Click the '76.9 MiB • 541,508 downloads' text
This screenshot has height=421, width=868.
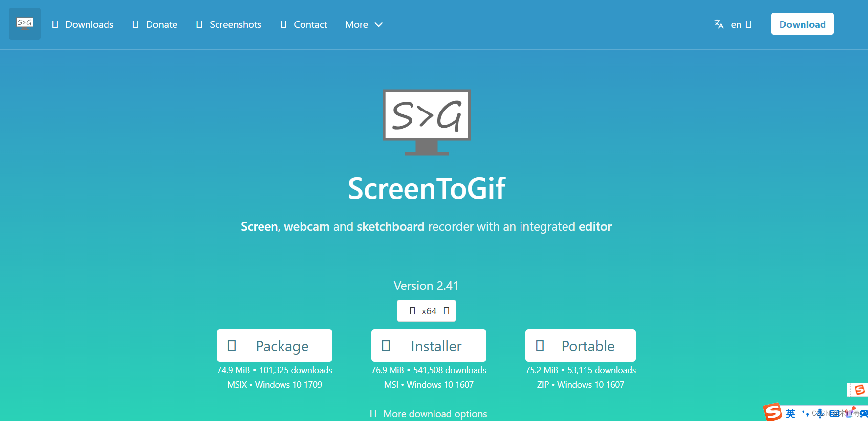tap(429, 370)
